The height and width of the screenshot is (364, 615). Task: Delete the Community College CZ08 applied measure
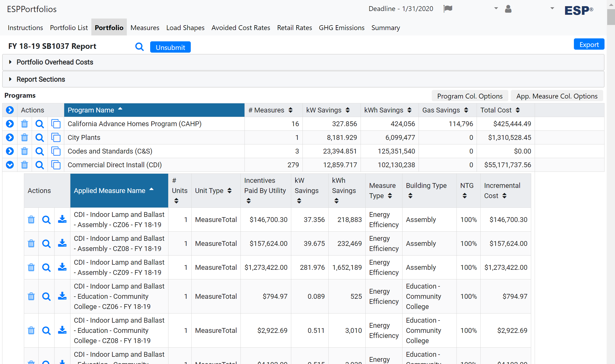pos(31,330)
